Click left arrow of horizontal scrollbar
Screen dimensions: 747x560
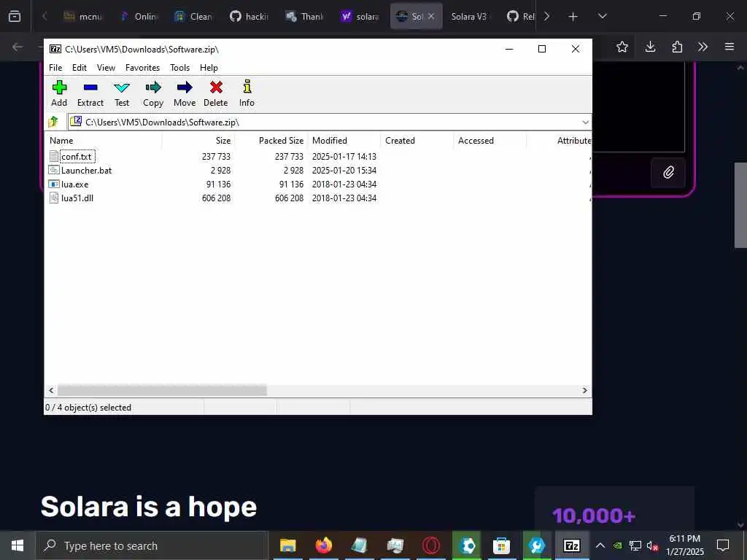pos(52,391)
